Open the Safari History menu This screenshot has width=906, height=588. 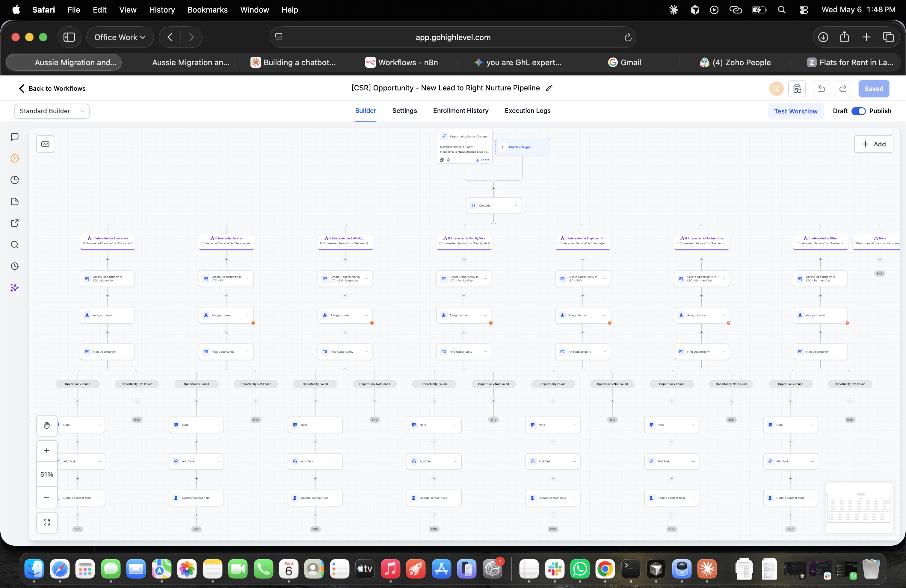point(162,10)
